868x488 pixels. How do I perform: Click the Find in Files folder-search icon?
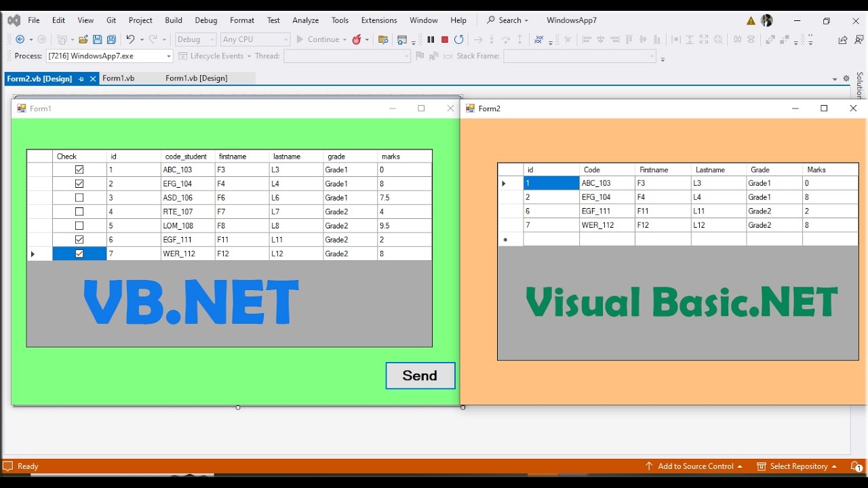[x=383, y=39]
